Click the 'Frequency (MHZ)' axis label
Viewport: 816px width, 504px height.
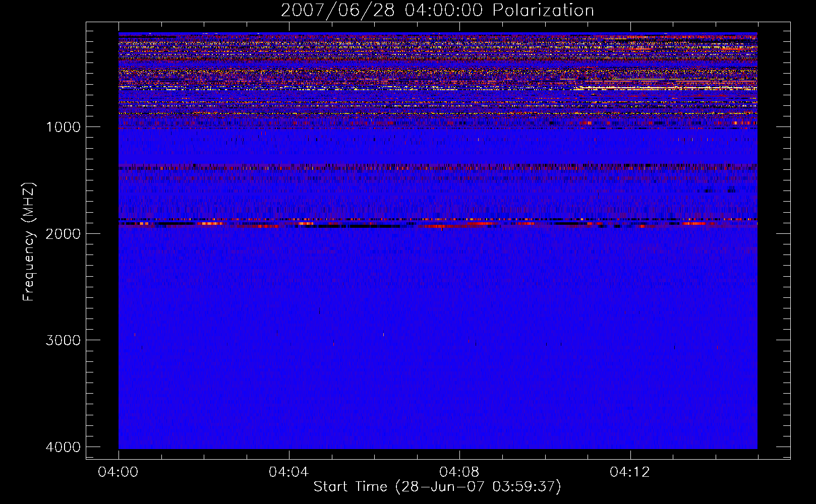coord(29,242)
